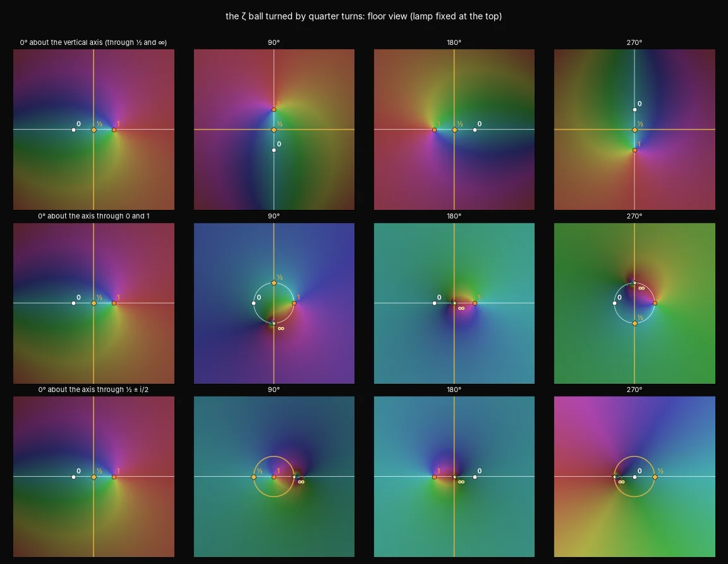Pick the orange 1 marker in the vertical-axis 90° panel

click(274, 109)
